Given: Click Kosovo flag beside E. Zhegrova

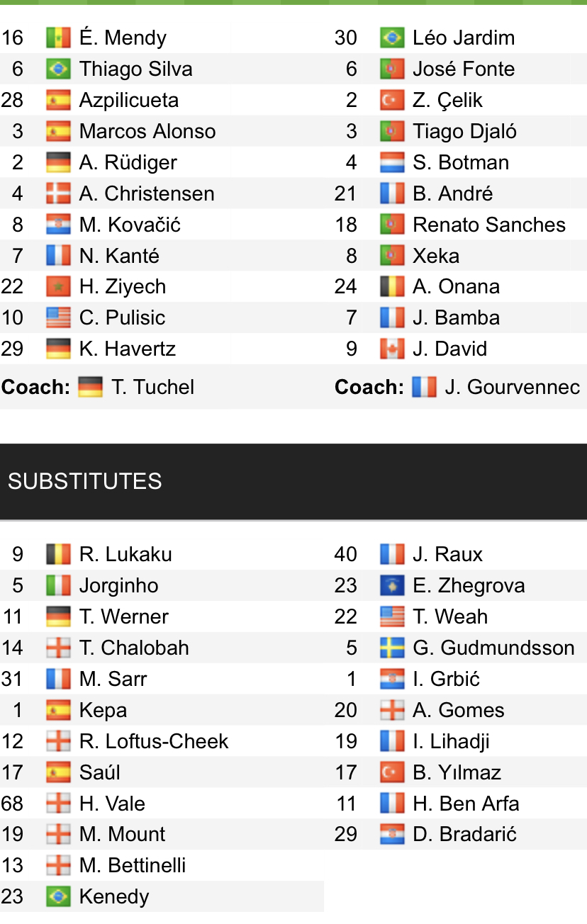Looking at the screenshot, I should tap(392, 585).
